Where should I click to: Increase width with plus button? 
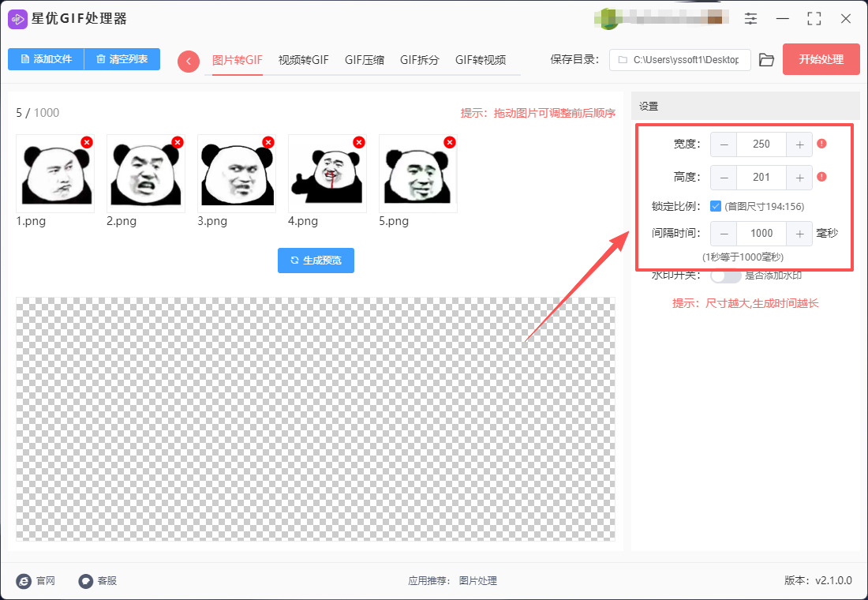(799, 144)
